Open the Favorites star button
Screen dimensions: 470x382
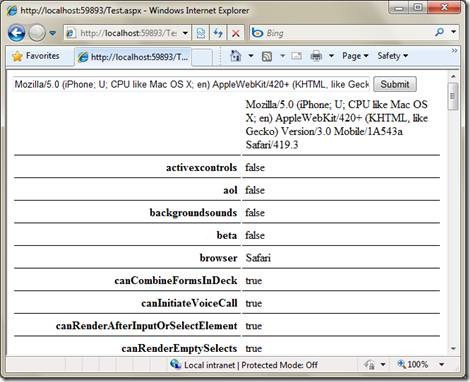coord(36,56)
